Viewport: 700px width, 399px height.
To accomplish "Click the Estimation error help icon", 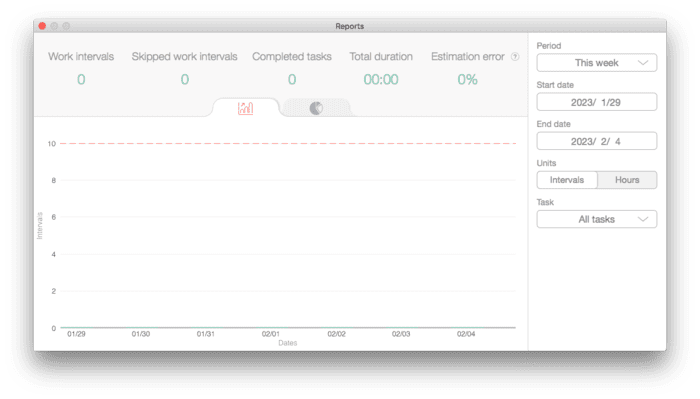I will 515,57.
